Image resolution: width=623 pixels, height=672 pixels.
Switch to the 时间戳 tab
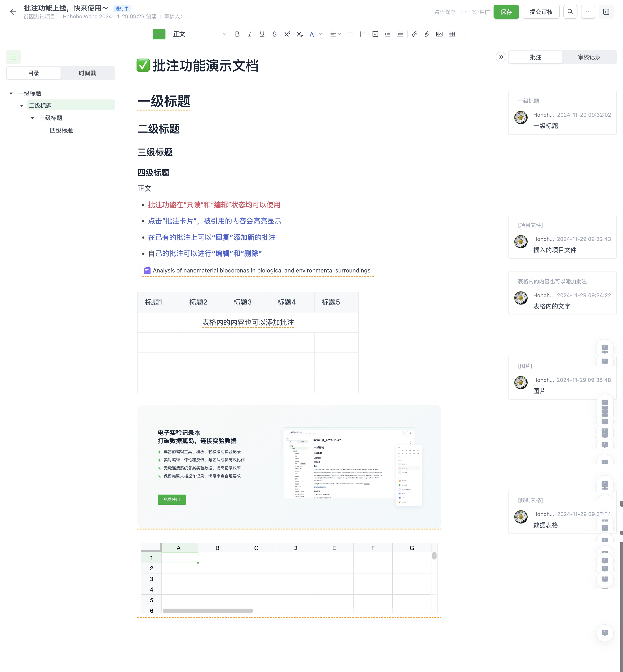tap(87, 73)
